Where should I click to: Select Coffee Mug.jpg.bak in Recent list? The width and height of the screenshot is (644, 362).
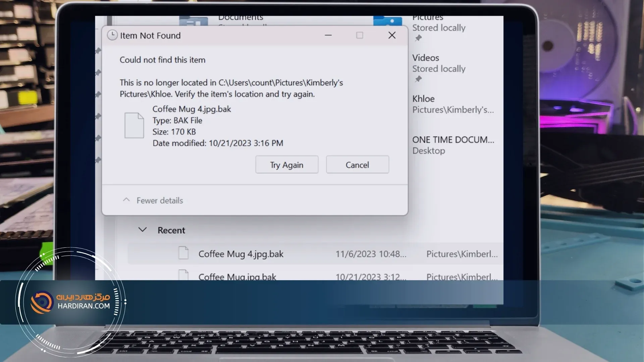point(237,277)
